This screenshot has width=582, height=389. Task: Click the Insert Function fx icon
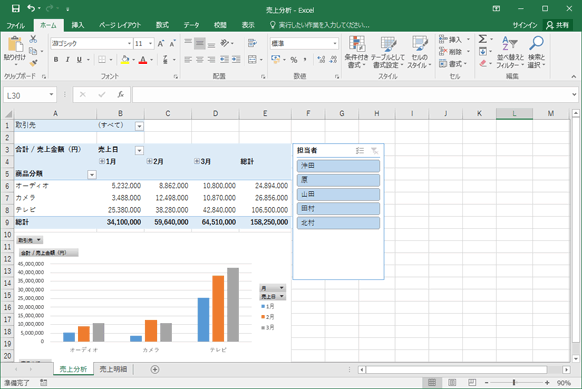pyautogui.click(x=121, y=95)
